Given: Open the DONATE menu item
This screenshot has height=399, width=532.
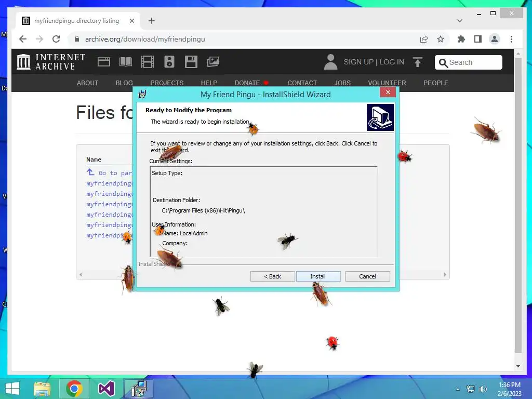Looking at the screenshot, I should (x=251, y=83).
